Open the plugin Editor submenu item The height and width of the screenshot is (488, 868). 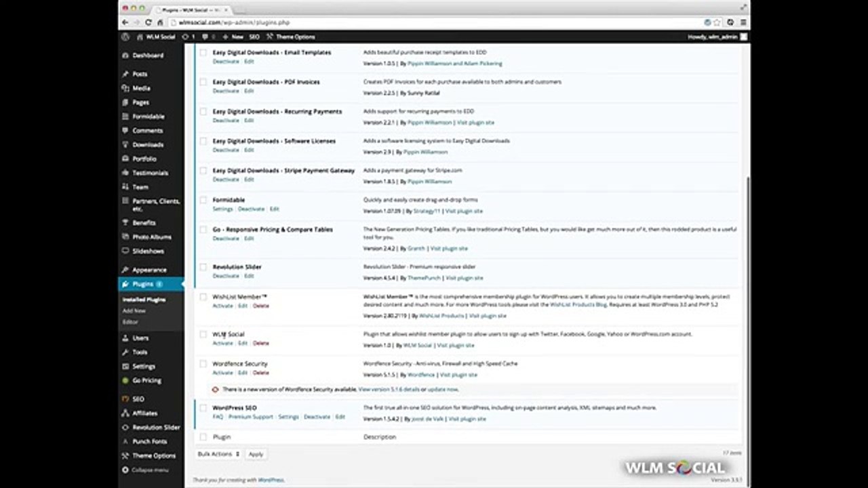pyautogui.click(x=130, y=322)
